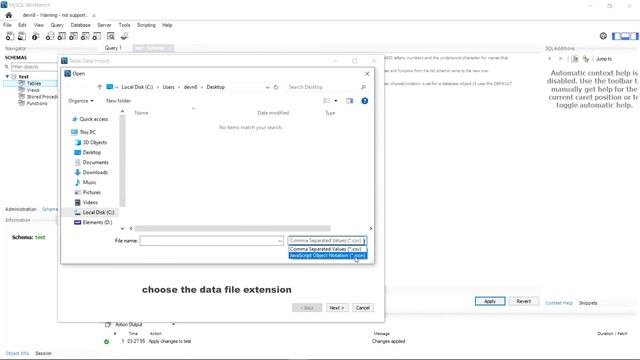640x360 pixels.
Task: Click the forward arrow in SQLAdditions panel
Action: [x=561, y=59]
